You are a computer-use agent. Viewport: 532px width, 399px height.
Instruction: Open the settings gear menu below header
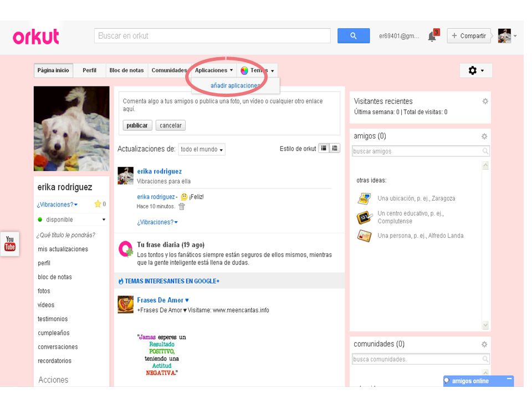pyautogui.click(x=475, y=70)
